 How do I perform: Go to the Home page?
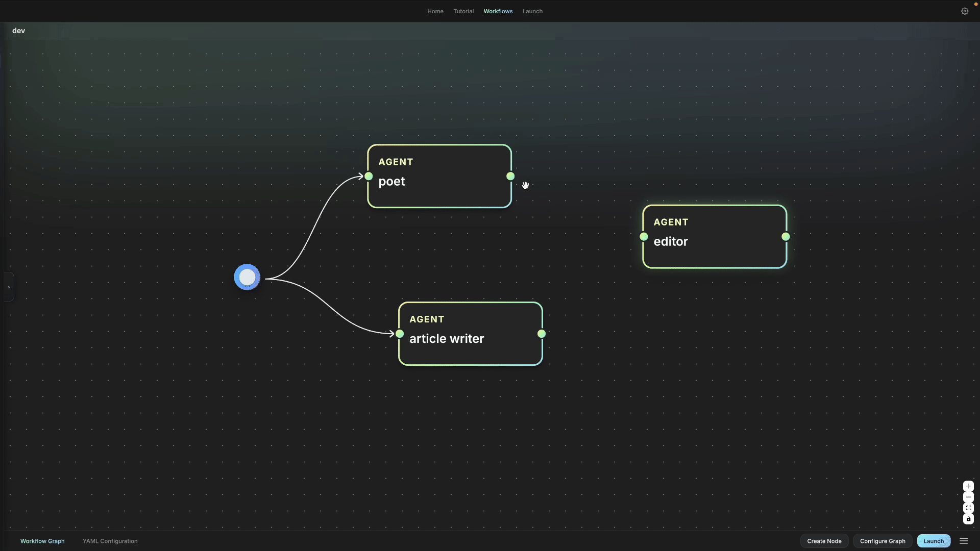(x=435, y=11)
